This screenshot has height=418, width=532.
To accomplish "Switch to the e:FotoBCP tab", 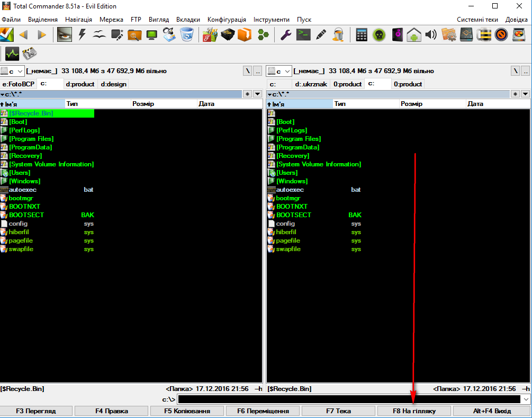I will point(19,84).
